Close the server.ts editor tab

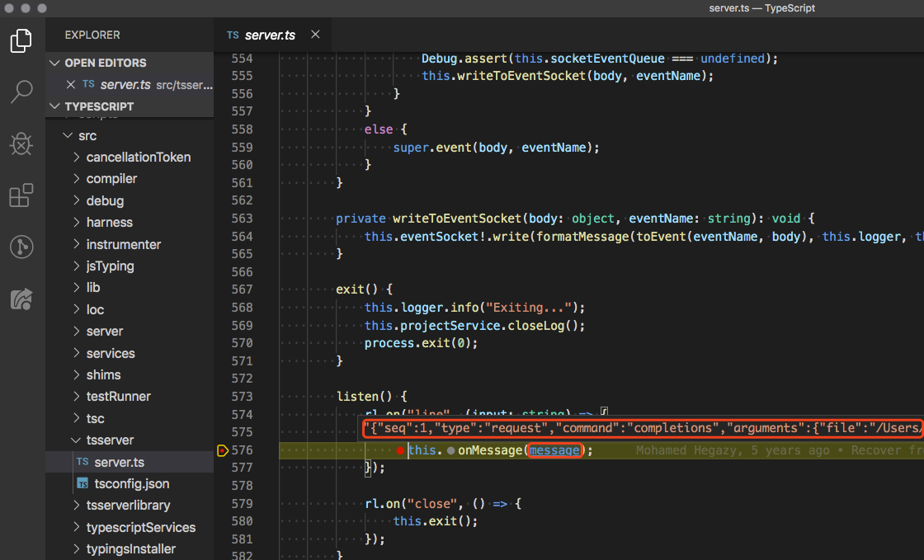click(x=315, y=35)
